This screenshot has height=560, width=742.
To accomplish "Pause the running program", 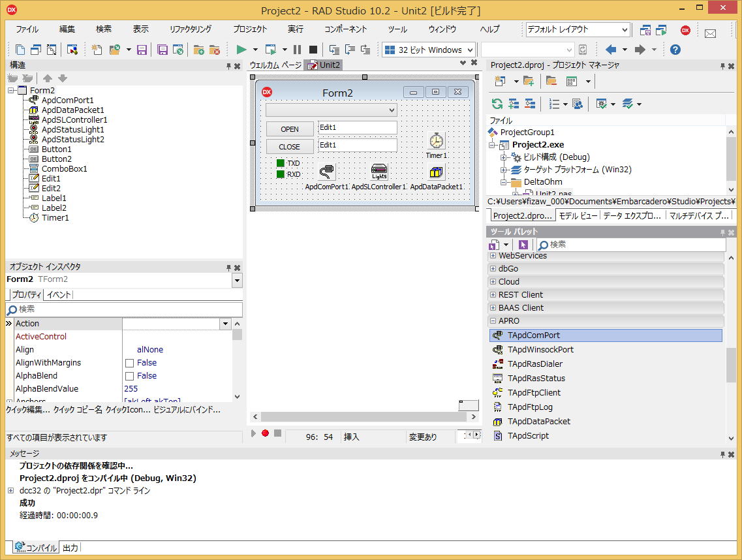I will [x=297, y=50].
